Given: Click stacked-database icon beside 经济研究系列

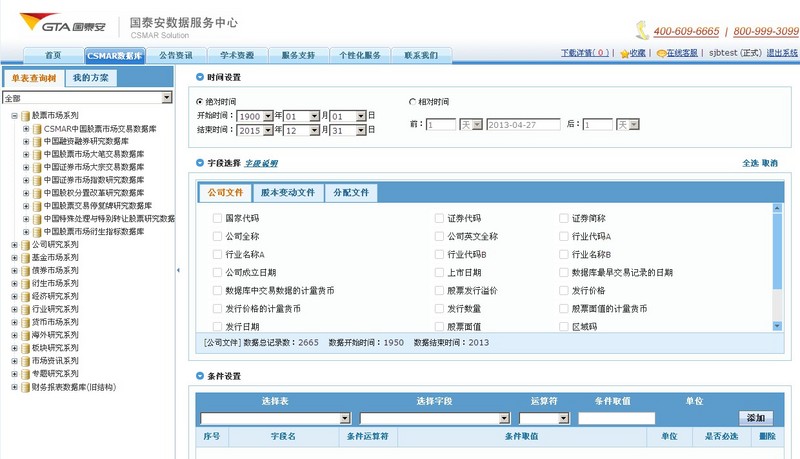Looking at the screenshot, I should pos(26,297).
